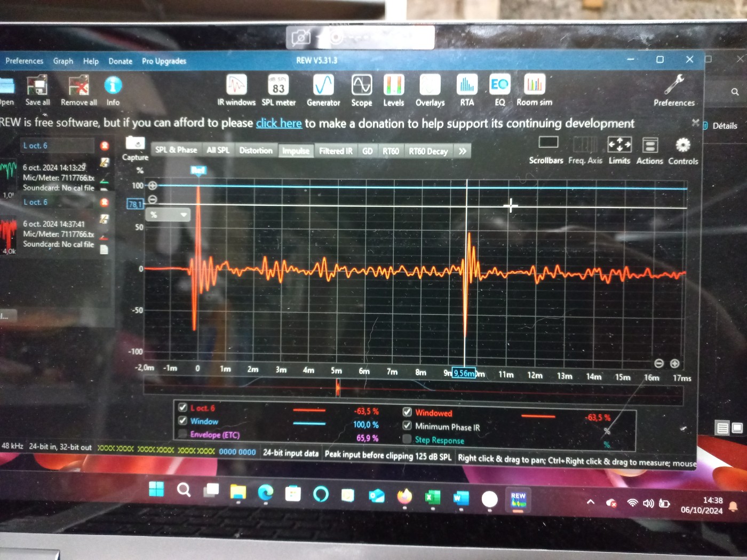The height and width of the screenshot is (560, 747).
Task: Uncheck the Window trace checkbox
Action: point(182,421)
